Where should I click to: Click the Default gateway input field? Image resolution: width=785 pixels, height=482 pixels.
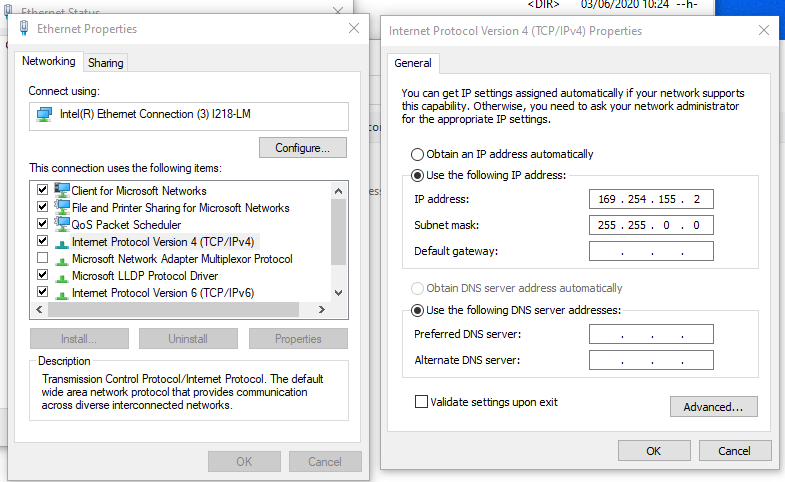point(651,251)
